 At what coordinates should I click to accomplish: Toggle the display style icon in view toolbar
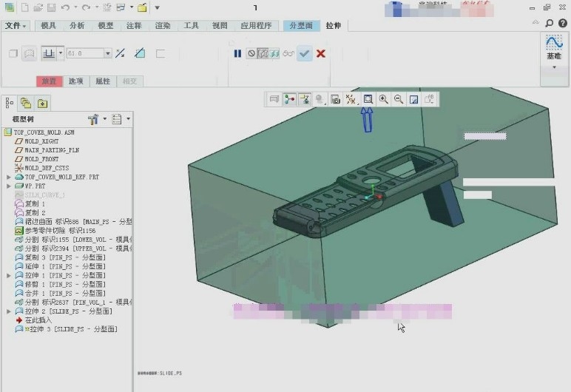click(320, 99)
